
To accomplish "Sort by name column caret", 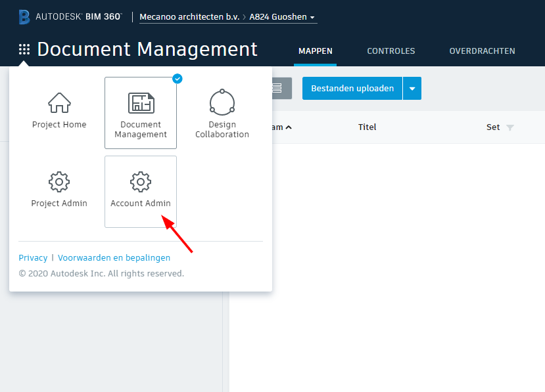I will pos(289,127).
